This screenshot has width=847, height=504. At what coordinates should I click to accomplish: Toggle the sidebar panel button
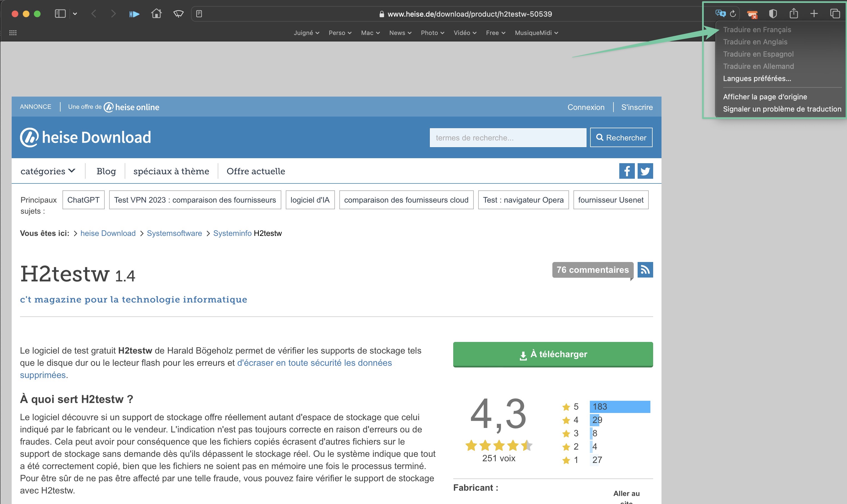point(60,14)
